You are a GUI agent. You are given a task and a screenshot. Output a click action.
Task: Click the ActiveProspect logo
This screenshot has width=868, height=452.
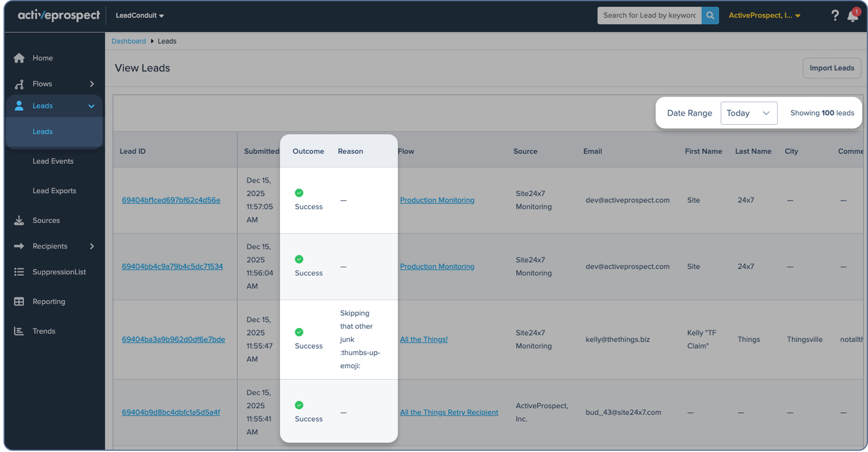59,15
